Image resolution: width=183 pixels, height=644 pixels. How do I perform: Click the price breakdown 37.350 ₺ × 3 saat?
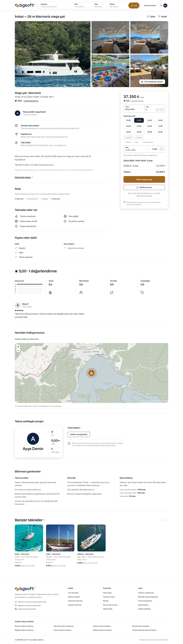click(131, 166)
